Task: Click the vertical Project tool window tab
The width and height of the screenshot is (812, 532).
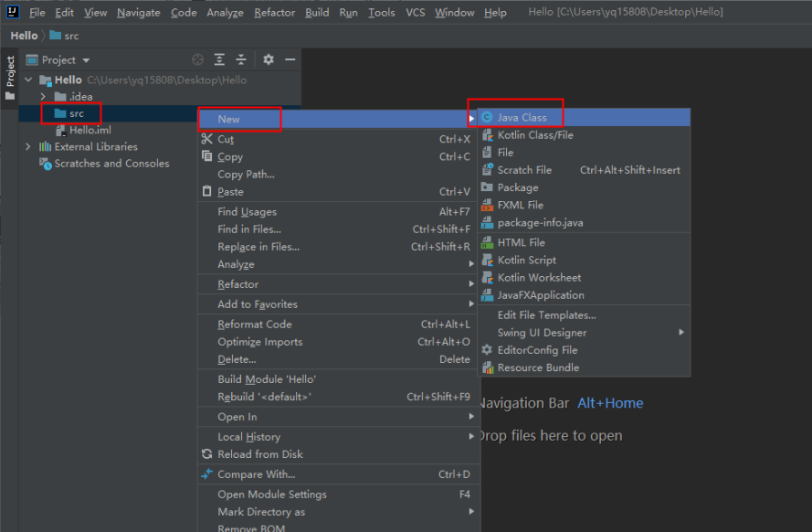Action: pyautogui.click(x=10, y=78)
